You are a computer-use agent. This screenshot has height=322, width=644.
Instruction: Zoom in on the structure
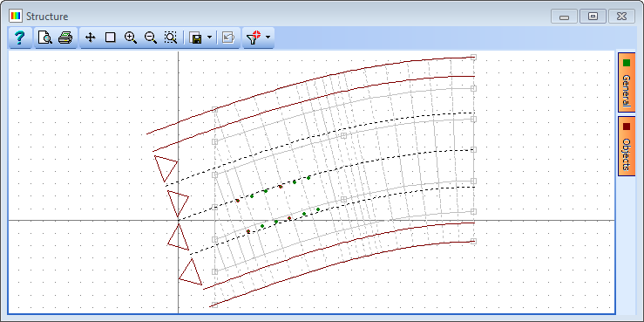click(x=130, y=38)
